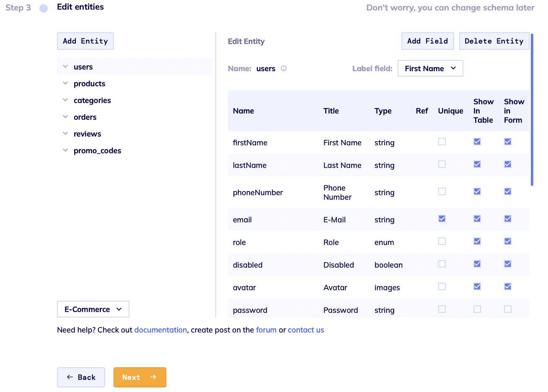Select the categories entity
Image resolution: width=548 pixels, height=392 pixels.
(92, 101)
